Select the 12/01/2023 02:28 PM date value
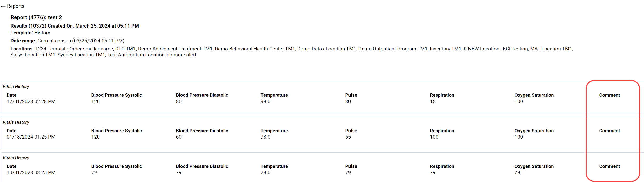Screen dimensions: 644x182 point(31,102)
